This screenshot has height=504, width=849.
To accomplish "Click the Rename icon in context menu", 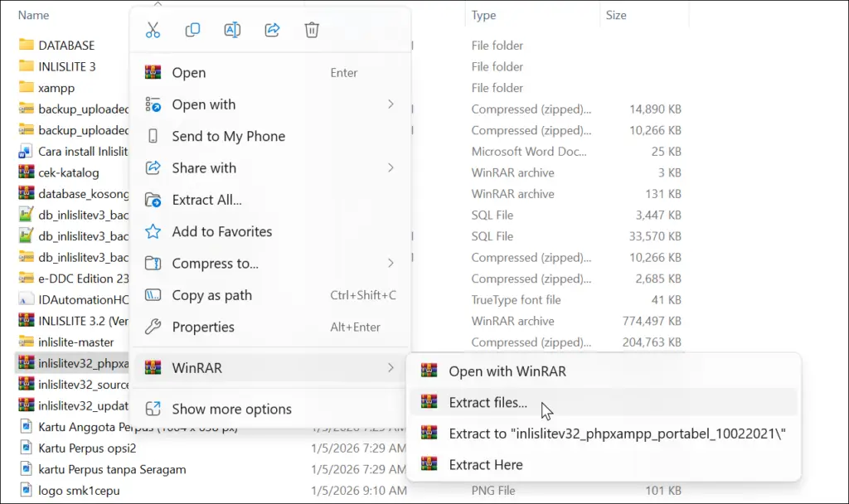I will point(232,30).
